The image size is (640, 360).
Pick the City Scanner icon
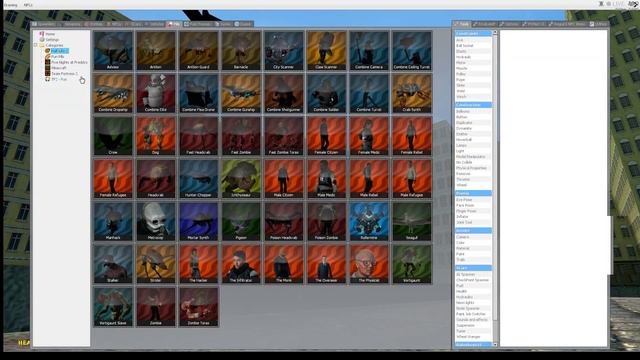coord(284,50)
